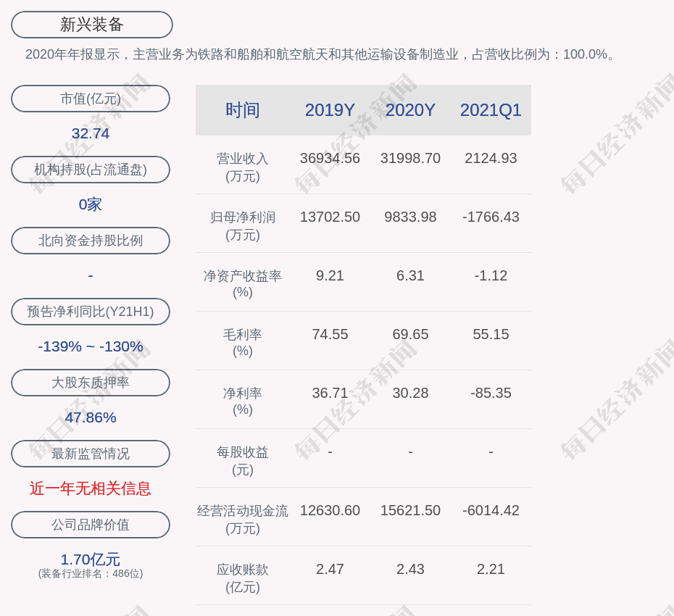Select the 0家 institutional holding value

(91, 204)
